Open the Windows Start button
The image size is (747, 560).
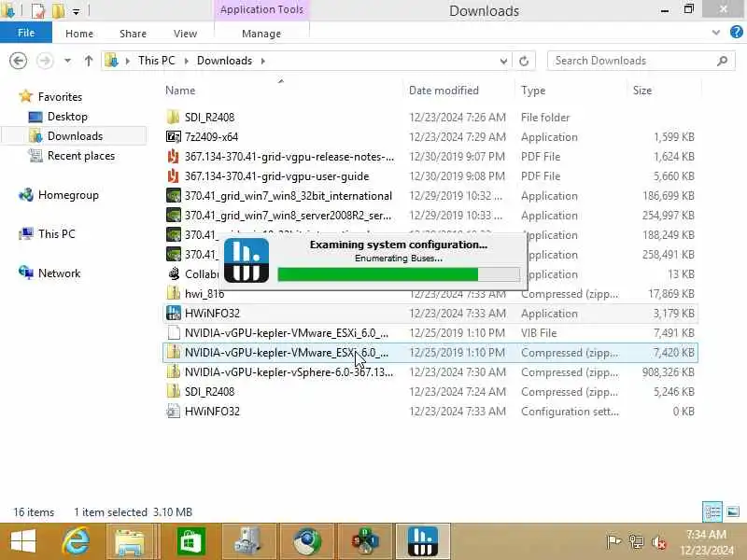[x=22, y=541]
